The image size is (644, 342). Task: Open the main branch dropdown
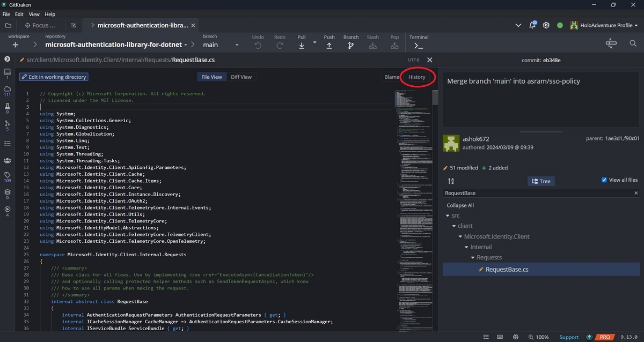[x=221, y=45]
